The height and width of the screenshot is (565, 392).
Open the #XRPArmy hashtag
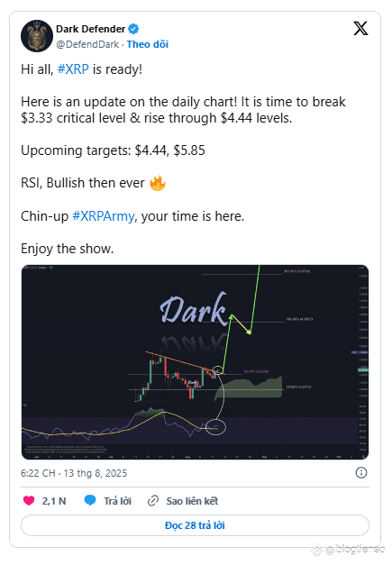click(104, 216)
